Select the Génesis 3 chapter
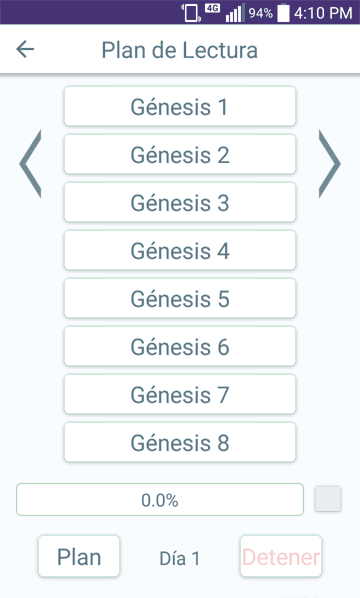 (x=180, y=203)
